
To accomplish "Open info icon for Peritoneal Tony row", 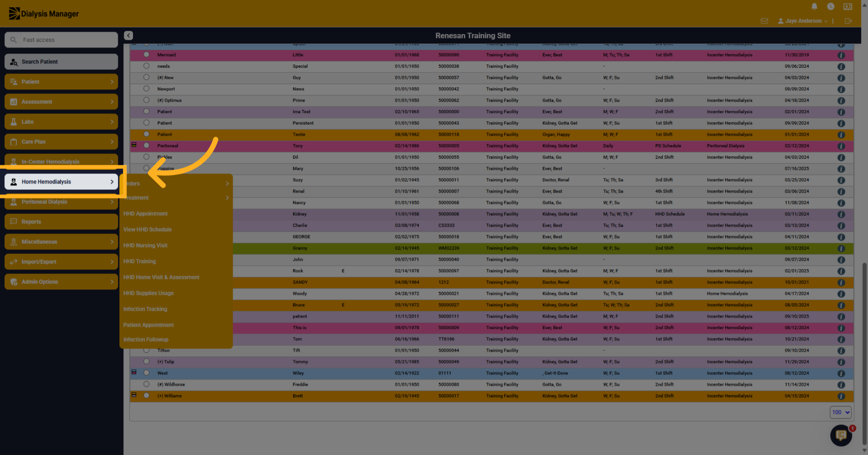I will (841, 146).
